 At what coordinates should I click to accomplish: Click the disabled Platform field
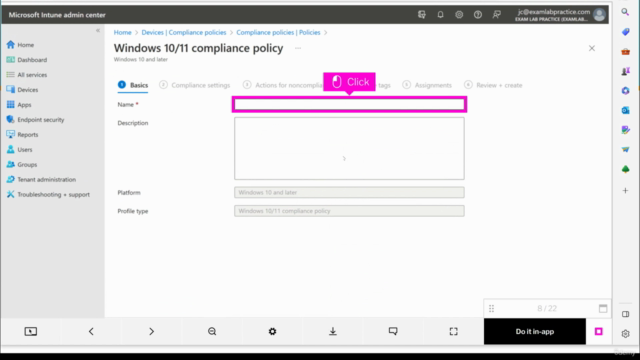pos(349,192)
